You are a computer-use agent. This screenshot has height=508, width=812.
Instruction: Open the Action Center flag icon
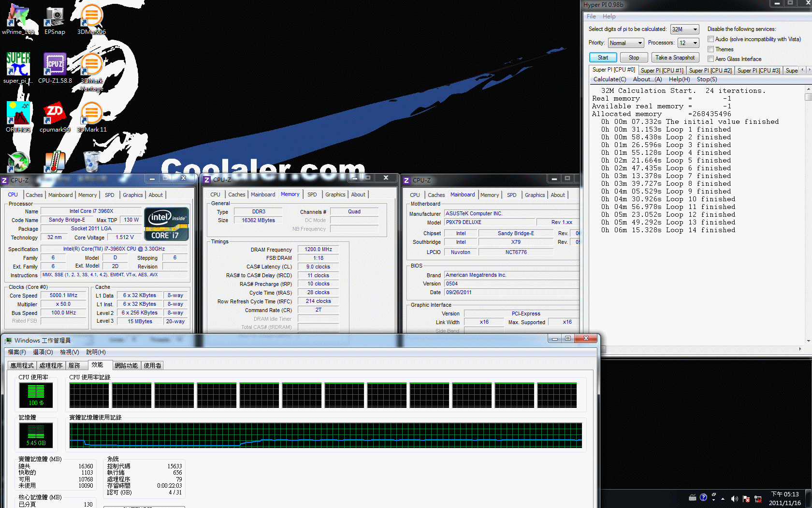coord(746,499)
